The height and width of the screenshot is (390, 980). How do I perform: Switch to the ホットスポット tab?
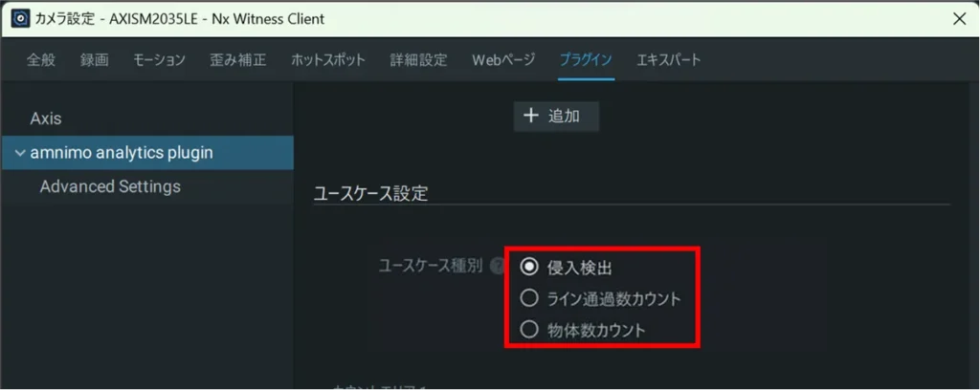pyautogui.click(x=328, y=59)
